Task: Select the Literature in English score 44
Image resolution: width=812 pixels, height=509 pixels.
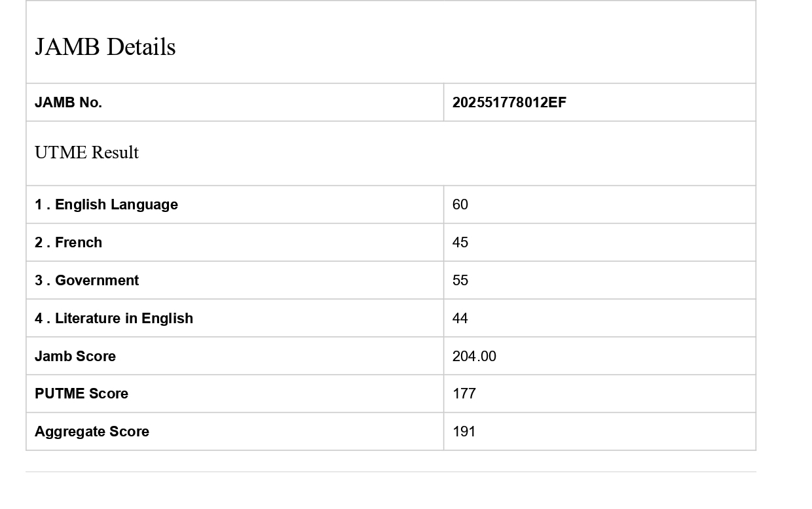Action: point(460,319)
